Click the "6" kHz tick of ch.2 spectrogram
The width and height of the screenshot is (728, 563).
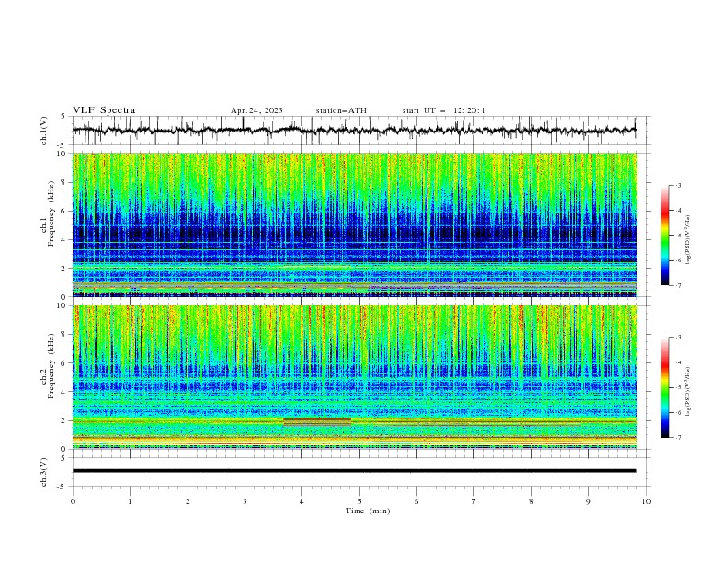coord(63,363)
